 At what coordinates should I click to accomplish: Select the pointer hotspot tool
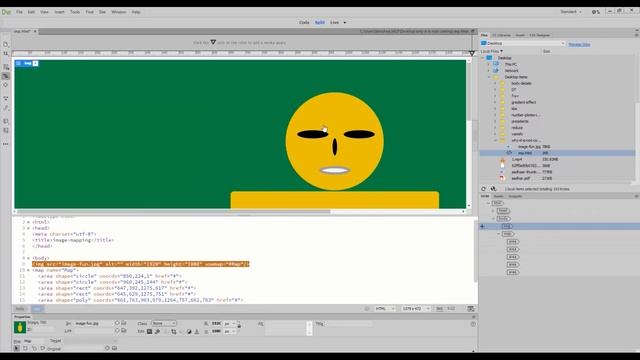coord(16,348)
